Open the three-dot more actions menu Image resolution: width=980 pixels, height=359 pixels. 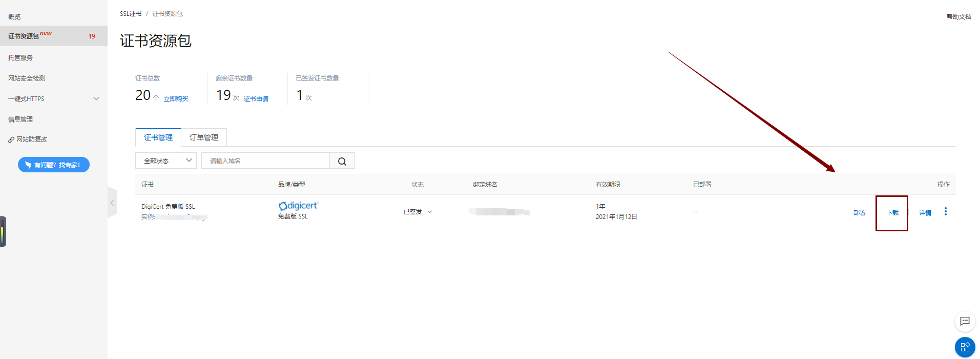tap(946, 212)
